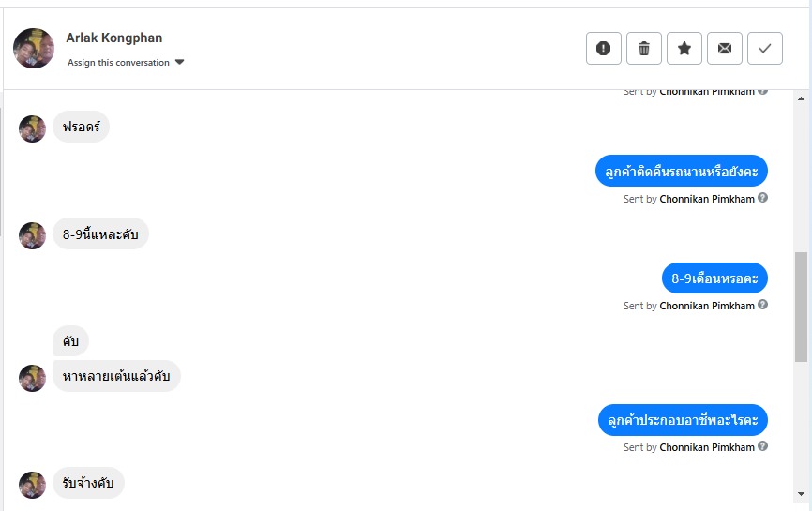
Task: Click the หาหลายเต้นแล้วคับ message bubble
Action: click(116, 376)
